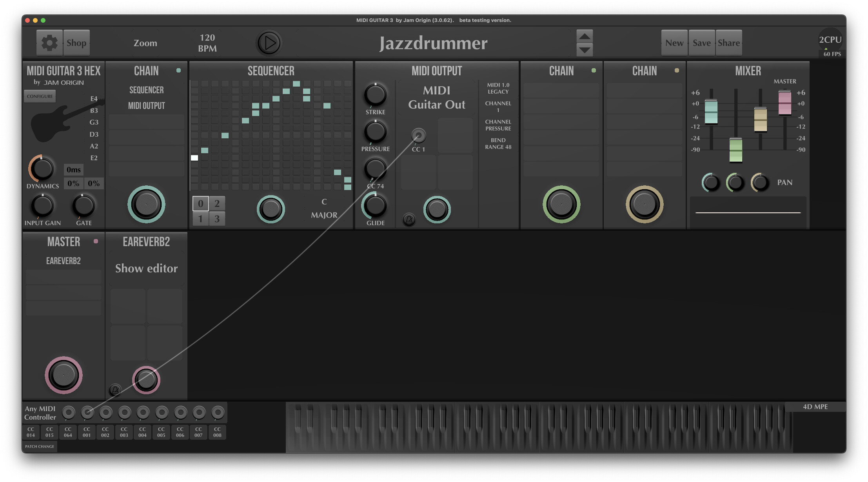
Task: Click the CONFIGURE button
Action: pos(40,96)
